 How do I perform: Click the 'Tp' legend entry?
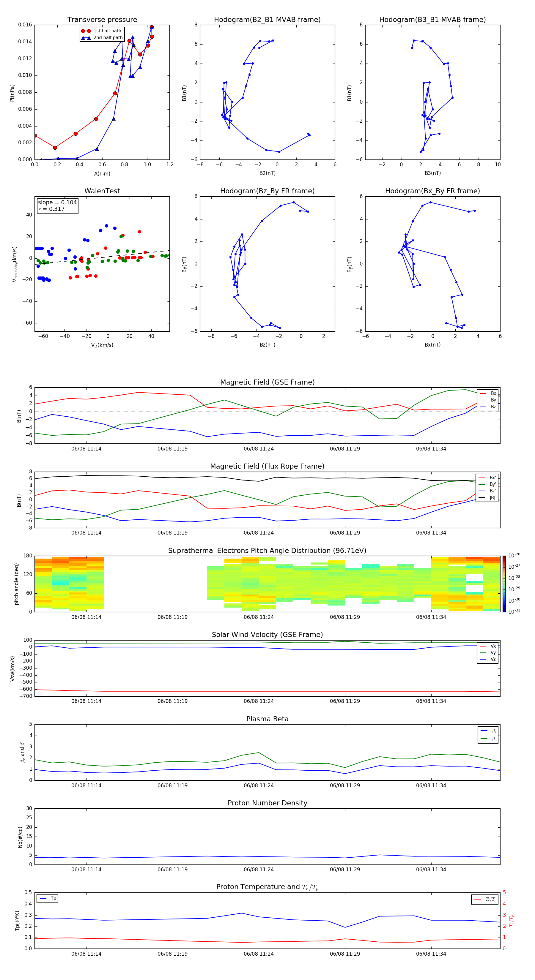[48, 899]
